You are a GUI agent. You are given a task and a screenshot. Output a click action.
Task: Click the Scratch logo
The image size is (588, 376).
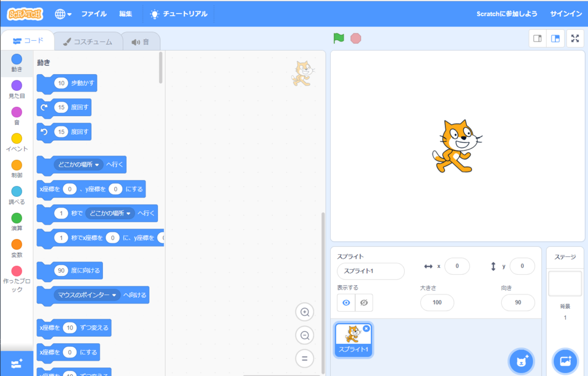[25, 14]
